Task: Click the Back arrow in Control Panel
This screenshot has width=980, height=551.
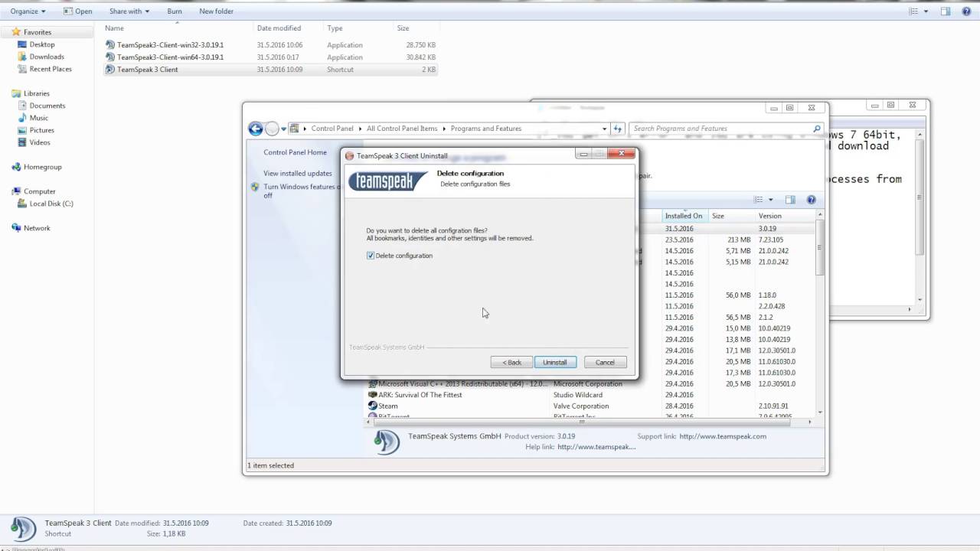Action: 256,129
